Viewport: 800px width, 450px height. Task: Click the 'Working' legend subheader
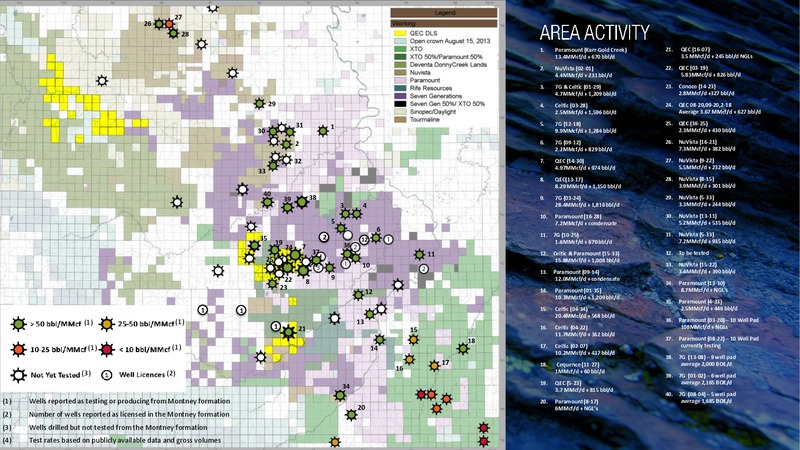[444, 23]
